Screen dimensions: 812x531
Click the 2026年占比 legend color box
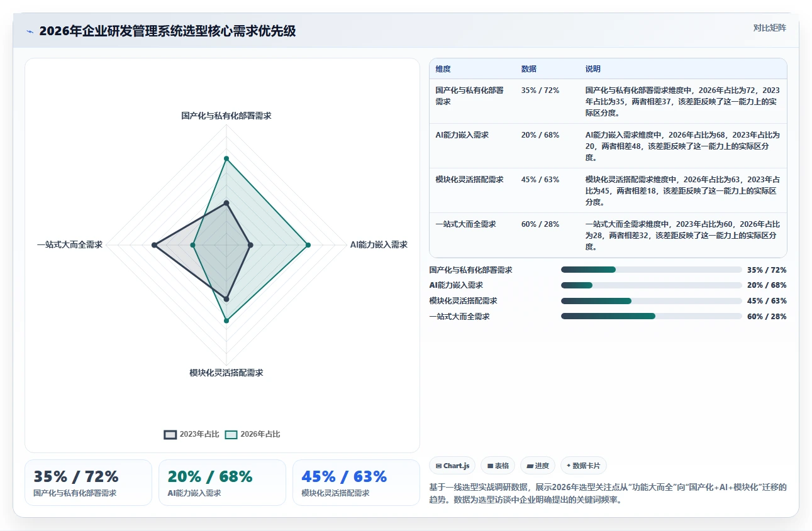coord(231,434)
